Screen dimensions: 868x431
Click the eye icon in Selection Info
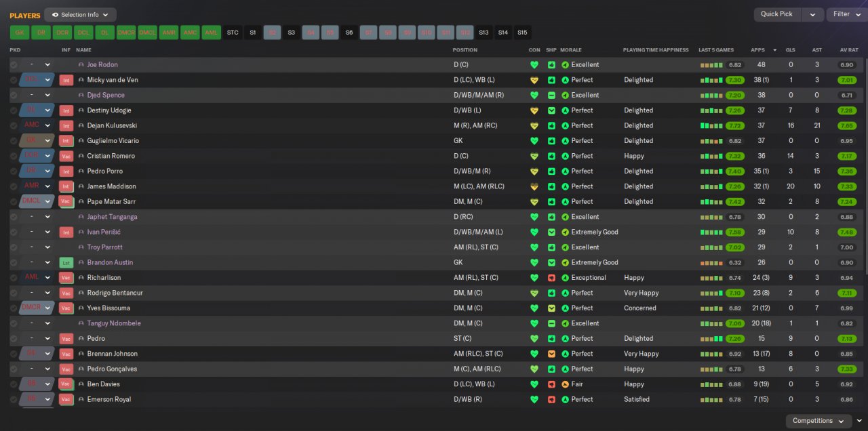click(55, 14)
